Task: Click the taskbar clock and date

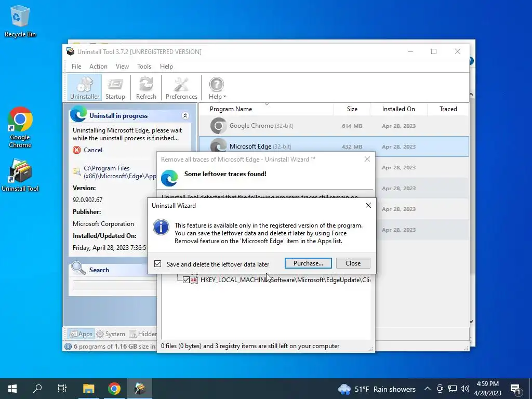Action: pyautogui.click(x=487, y=389)
